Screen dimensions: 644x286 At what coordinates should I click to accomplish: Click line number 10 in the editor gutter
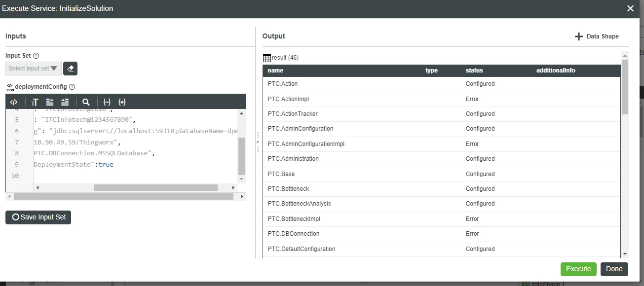coord(14,176)
